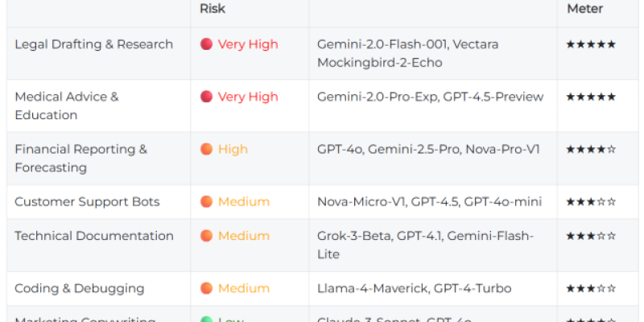The height and width of the screenshot is (322, 644).
Task: Select the orange dot in Technical Documentation row
Action: [x=206, y=236]
